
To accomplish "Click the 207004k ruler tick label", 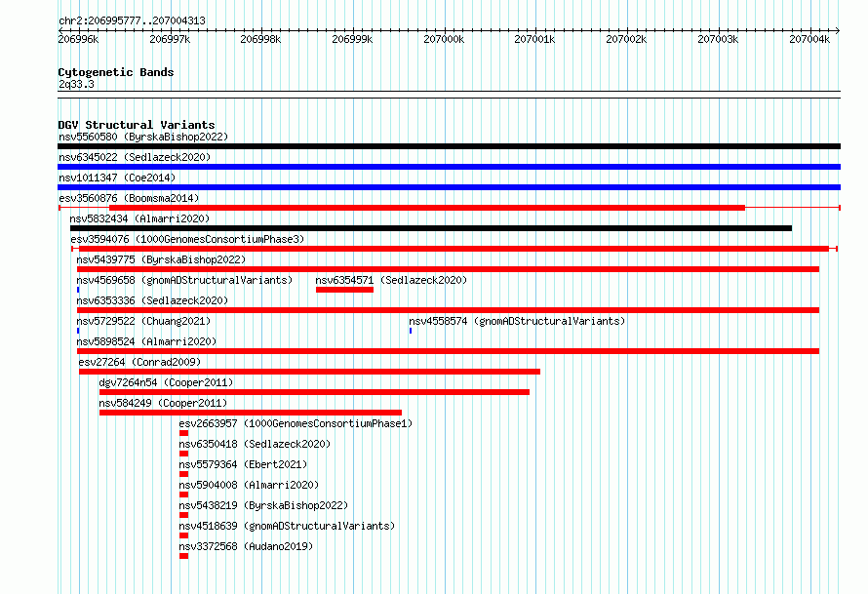I will [x=809, y=39].
